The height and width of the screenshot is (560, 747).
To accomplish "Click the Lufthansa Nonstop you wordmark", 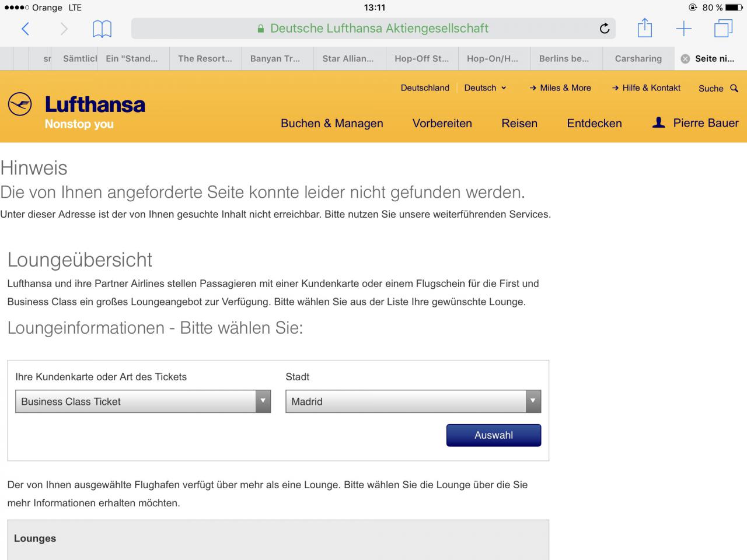I will (95, 112).
